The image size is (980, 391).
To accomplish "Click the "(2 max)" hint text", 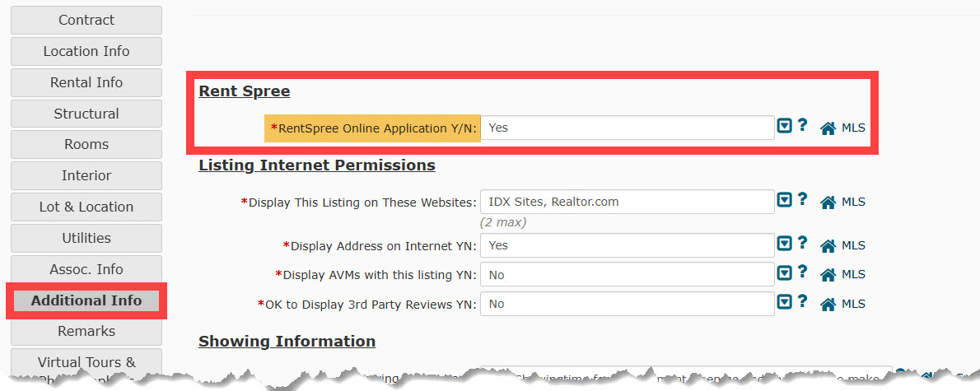I will click(x=503, y=222).
